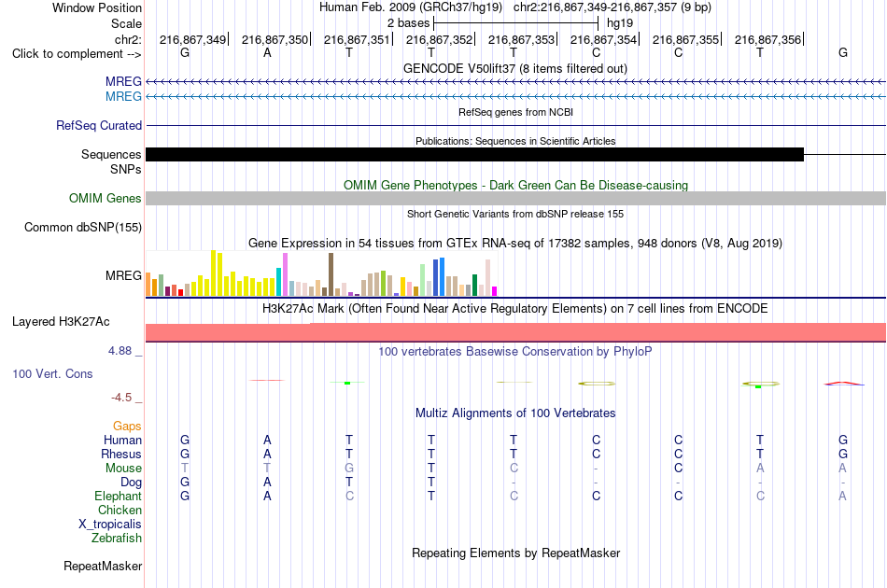
Task: Click 'OMIM Gene Phenotypes' green track title
Action: click(x=515, y=186)
